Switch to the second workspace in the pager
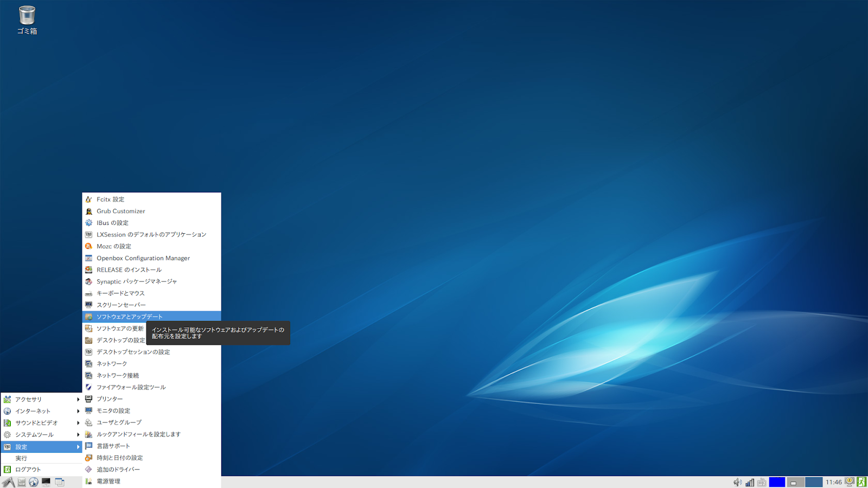This screenshot has width=868, height=488. point(795,481)
